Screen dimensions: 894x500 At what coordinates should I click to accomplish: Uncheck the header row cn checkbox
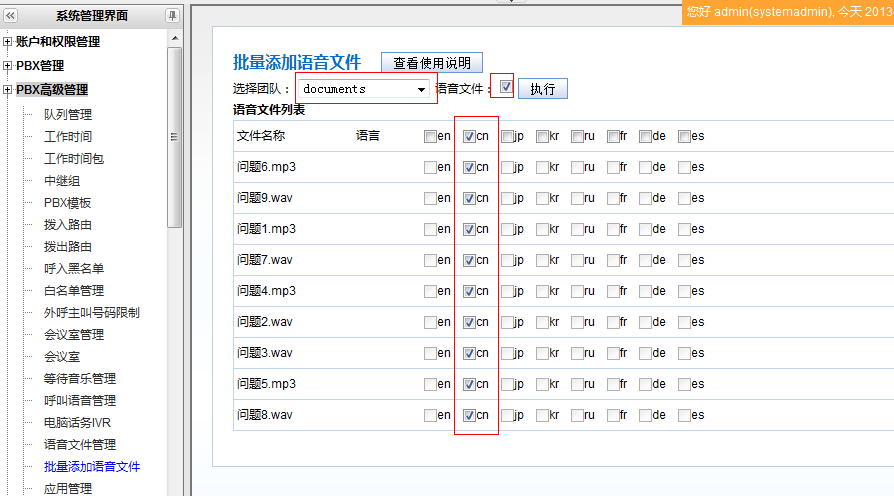tap(469, 136)
